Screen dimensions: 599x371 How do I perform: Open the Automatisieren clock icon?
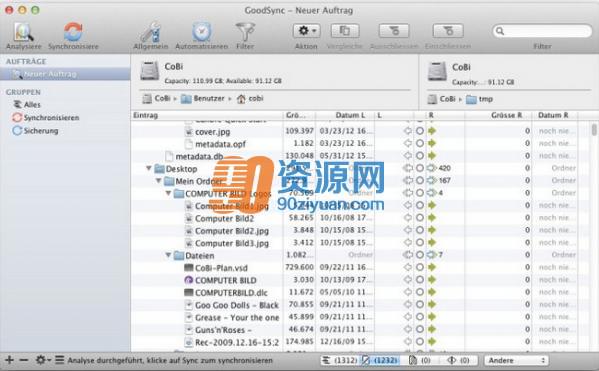pos(201,32)
